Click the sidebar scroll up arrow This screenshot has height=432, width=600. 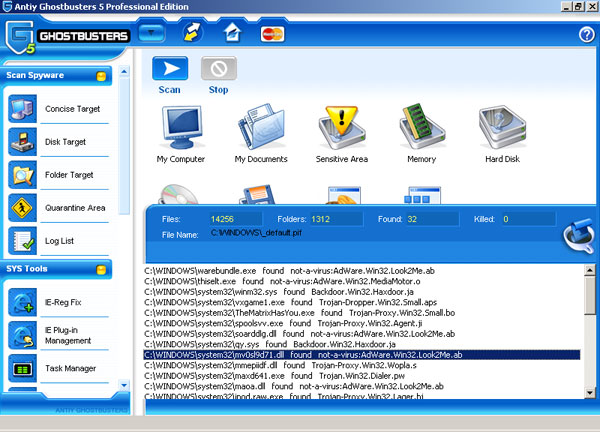[x=124, y=72]
